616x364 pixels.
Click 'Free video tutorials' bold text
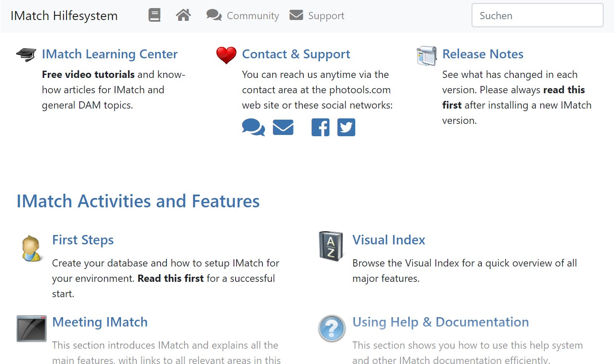(88, 75)
